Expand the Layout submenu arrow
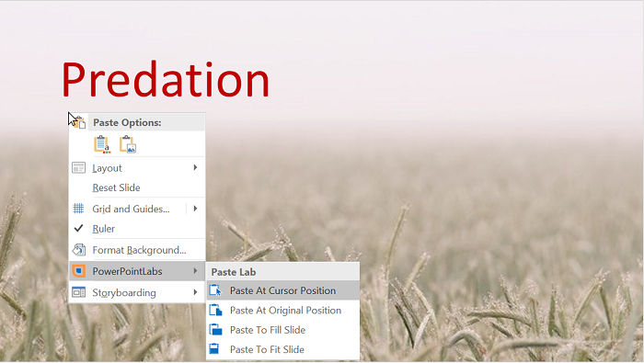 tap(195, 167)
